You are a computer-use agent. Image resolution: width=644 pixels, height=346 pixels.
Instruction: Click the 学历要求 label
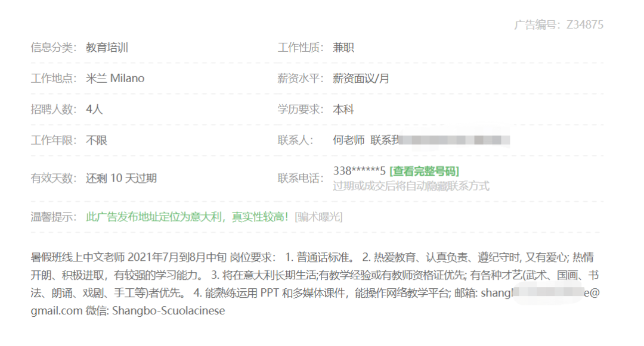pos(301,110)
